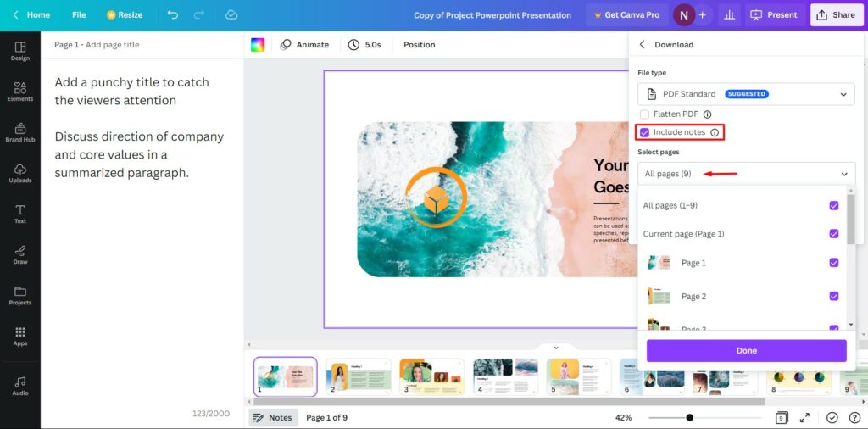Open the rainbow background color swatch
The height and width of the screenshot is (429, 868).
pyautogui.click(x=258, y=45)
